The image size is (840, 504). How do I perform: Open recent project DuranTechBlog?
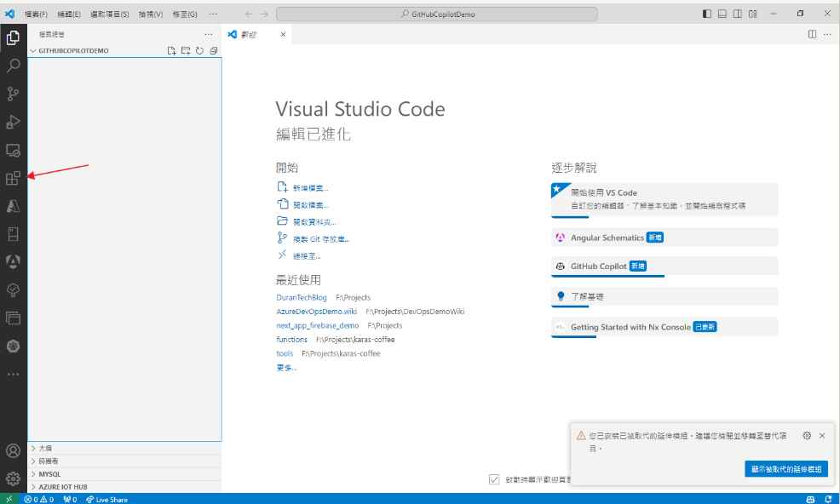(x=302, y=297)
